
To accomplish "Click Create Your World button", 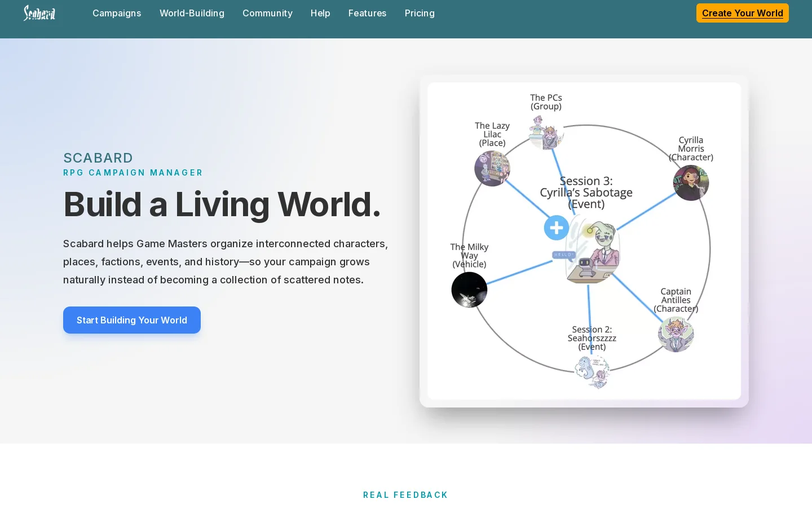I will coord(742,13).
